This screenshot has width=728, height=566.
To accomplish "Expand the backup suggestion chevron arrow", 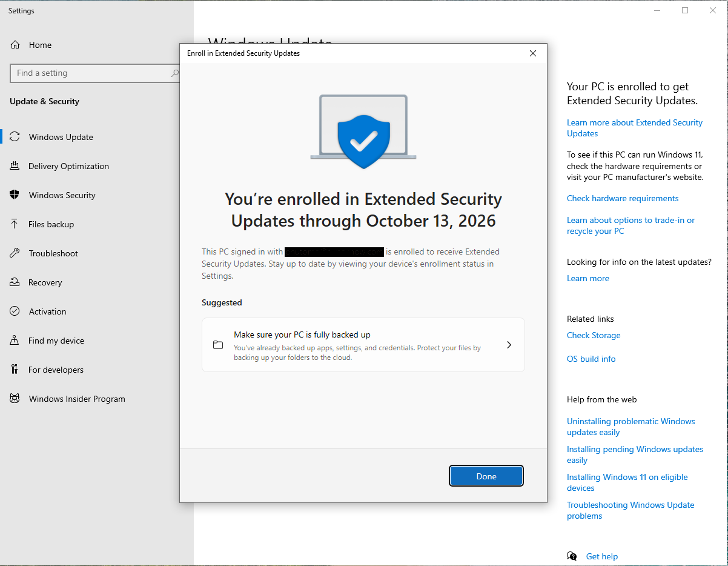I will pos(509,345).
